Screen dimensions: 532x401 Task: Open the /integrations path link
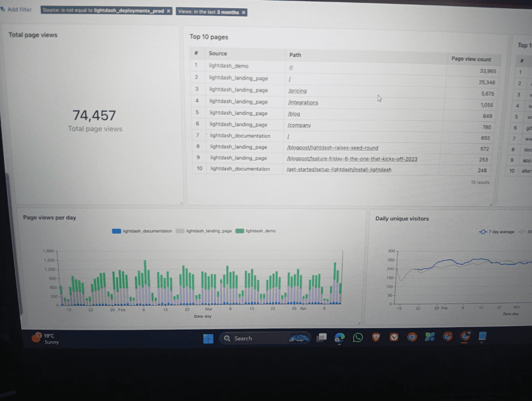pyautogui.click(x=303, y=102)
